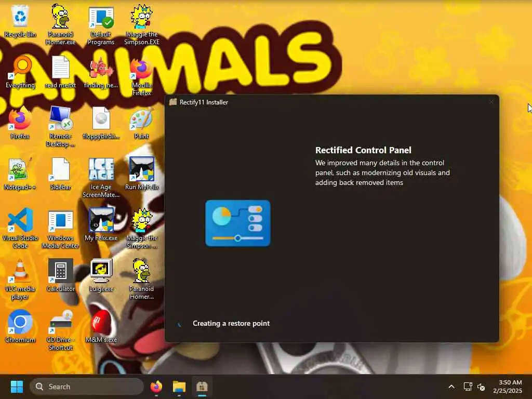Screen dimensions: 532x399
Task: Open Default Programs shortcut
Action: tap(101, 26)
